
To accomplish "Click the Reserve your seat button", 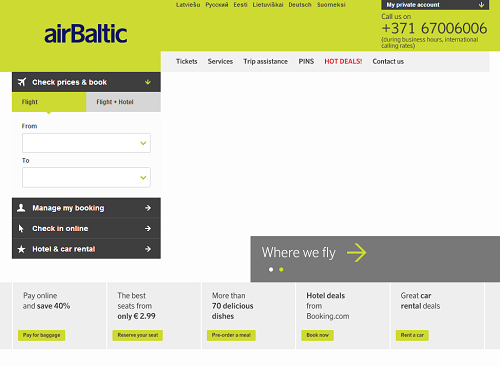I will tap(138, 335).
